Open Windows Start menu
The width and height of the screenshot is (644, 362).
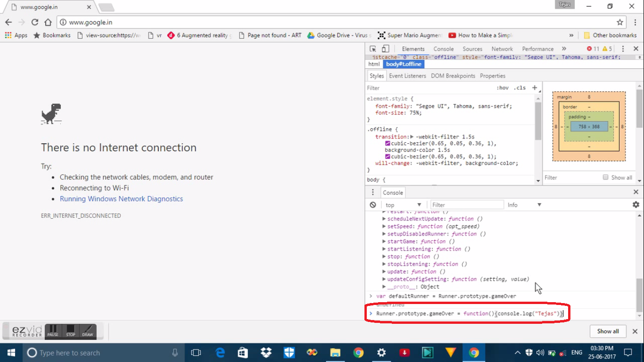pyautogui.click(x=11, y=353)
